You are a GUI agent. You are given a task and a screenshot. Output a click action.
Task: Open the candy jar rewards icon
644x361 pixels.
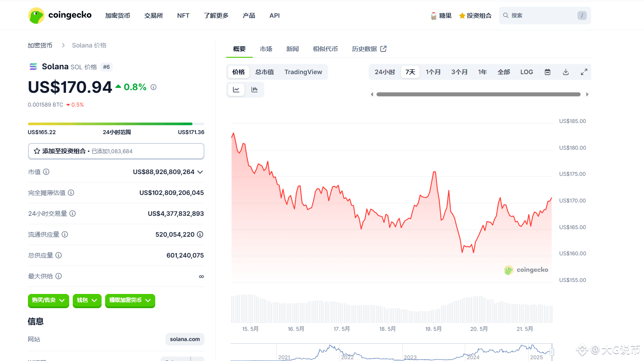coord(434,16)
